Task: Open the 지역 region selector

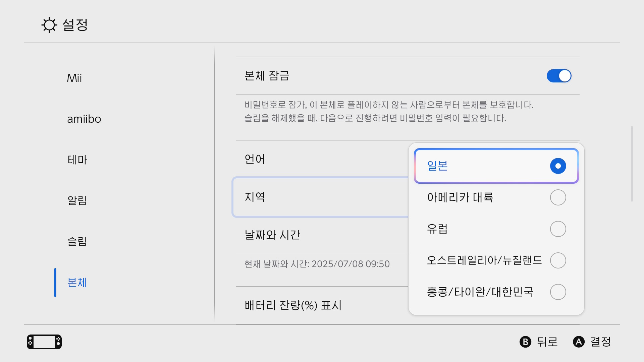Action: tap(302, 197)
